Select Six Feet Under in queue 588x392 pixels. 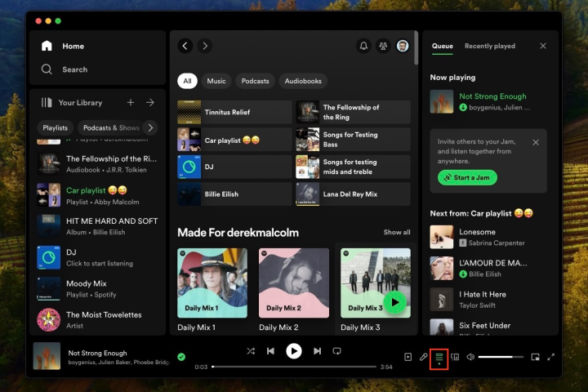pyautogui.click(x=488, y=327)
